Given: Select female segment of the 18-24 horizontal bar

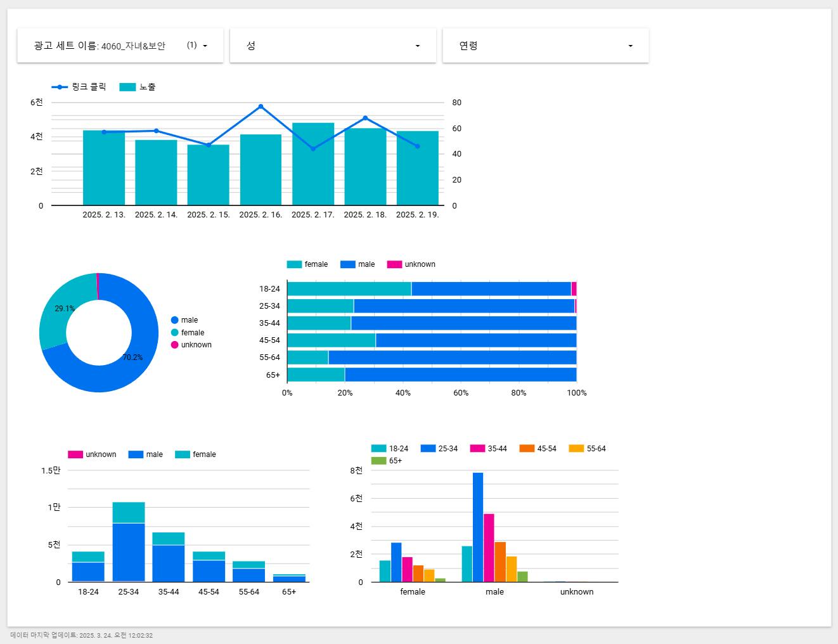Looking at the screenshot, I should (349, 289).
